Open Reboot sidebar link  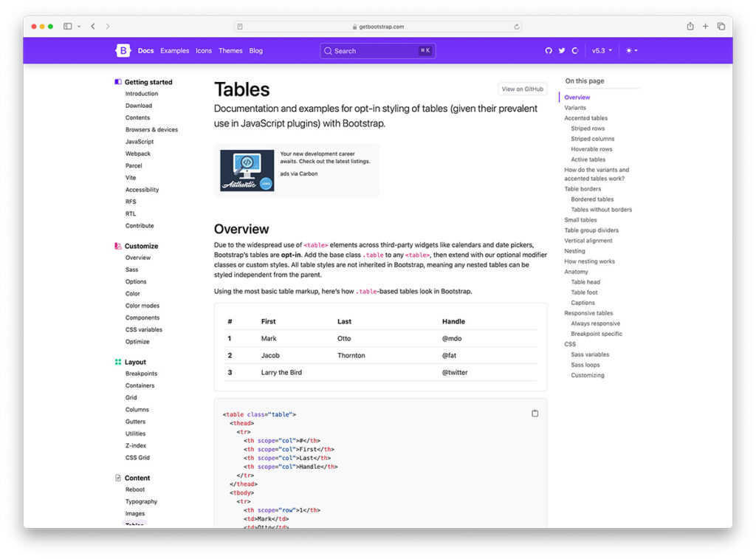click(135, 490)
